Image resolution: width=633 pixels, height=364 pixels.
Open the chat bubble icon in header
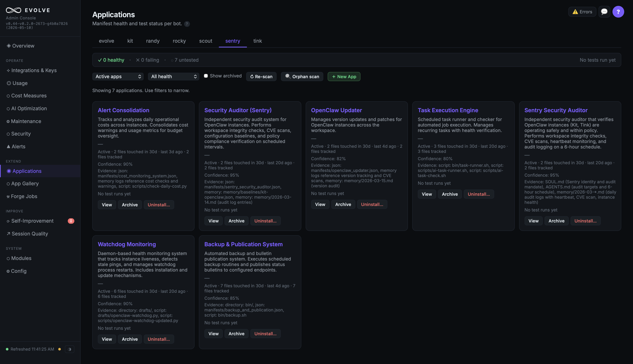[x=604, y=12]
